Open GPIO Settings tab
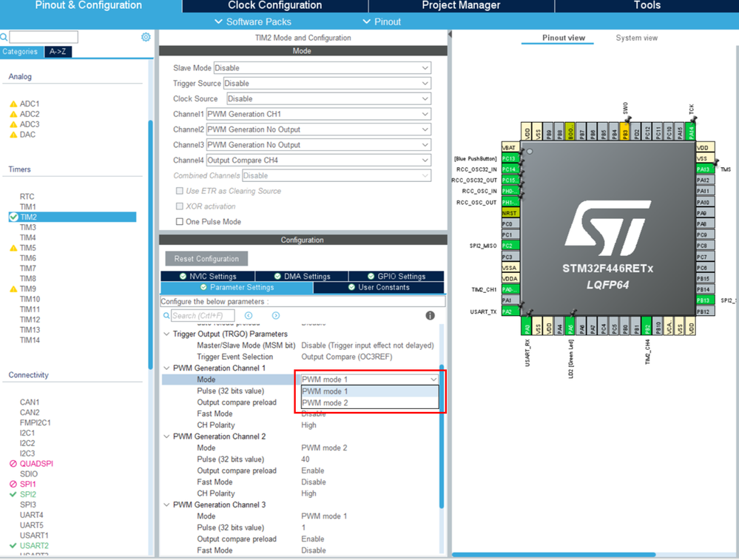 tap(396, 276)
